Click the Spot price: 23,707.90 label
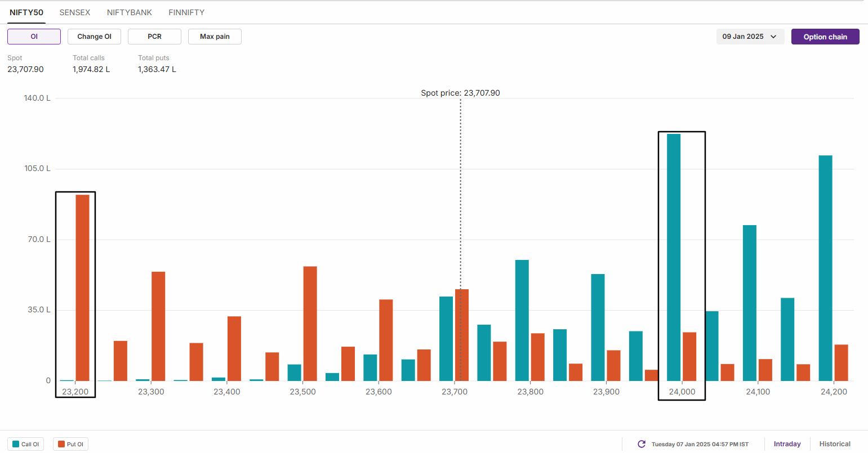This screenshot has width=868, height=453. coord(460,93)
